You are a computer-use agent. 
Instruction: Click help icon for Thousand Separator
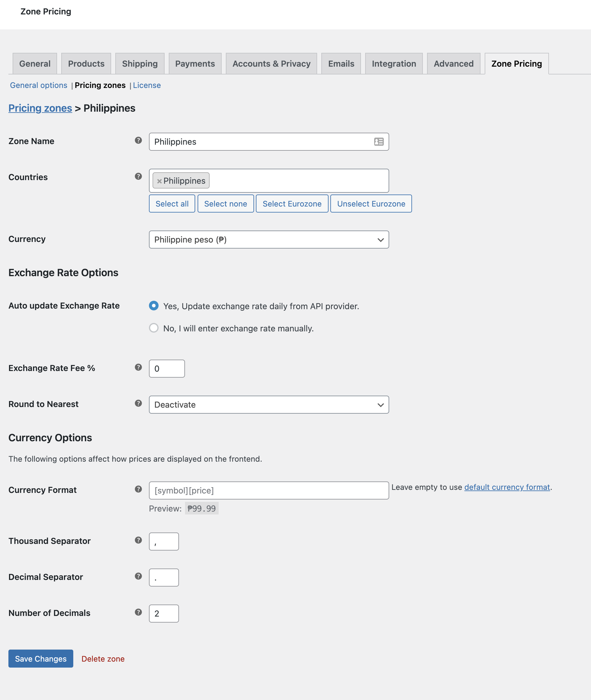point(138,540)
